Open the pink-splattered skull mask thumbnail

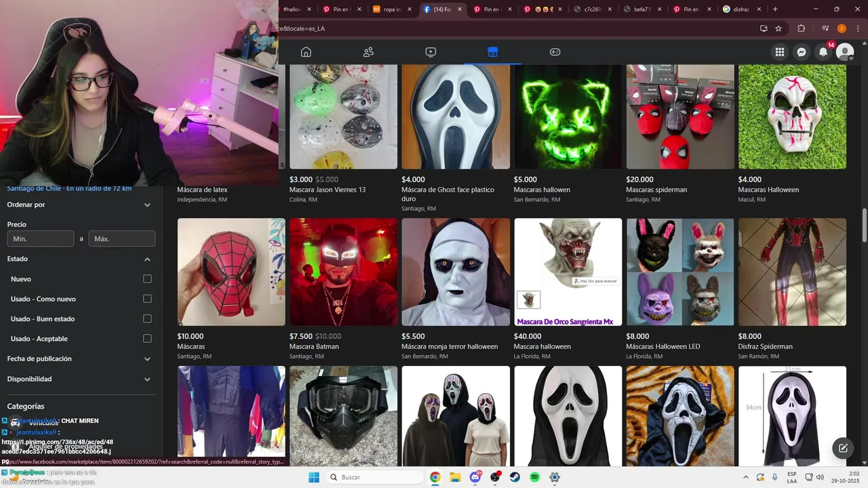click(792, 117)
